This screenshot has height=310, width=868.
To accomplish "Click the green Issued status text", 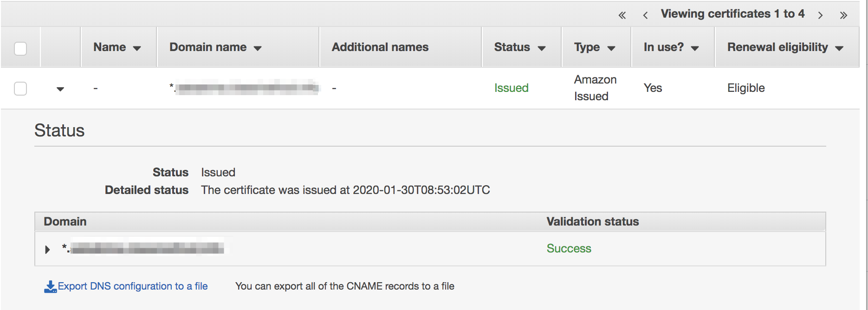I will (511, 88).
